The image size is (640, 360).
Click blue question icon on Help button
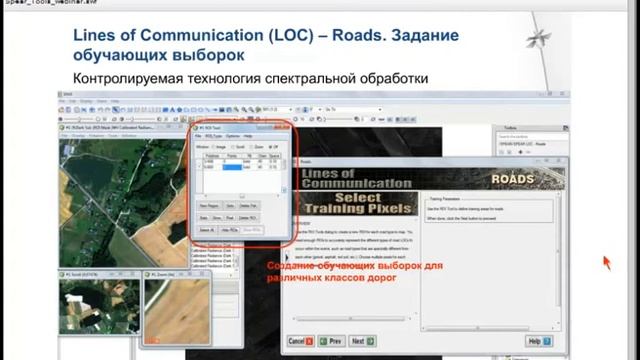[x=547, y=342]
